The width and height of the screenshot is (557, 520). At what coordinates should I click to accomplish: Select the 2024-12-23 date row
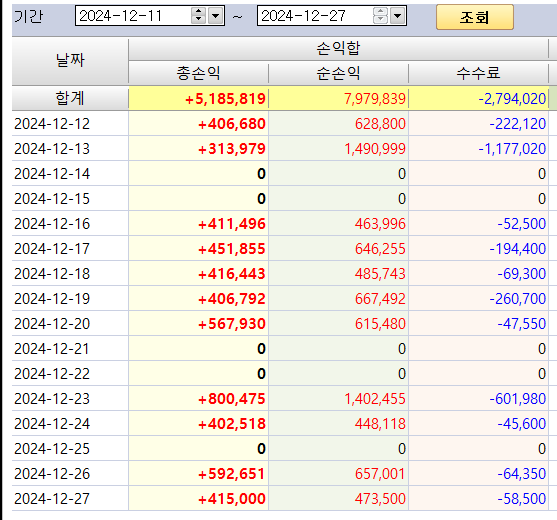[52, 399]
